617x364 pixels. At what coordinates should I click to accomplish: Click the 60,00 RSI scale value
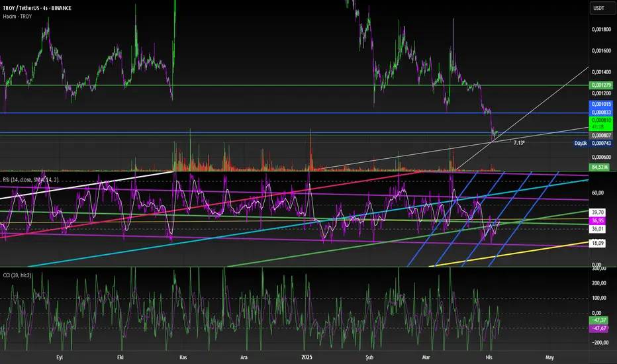pyautogui.click(x=598, y=193)
